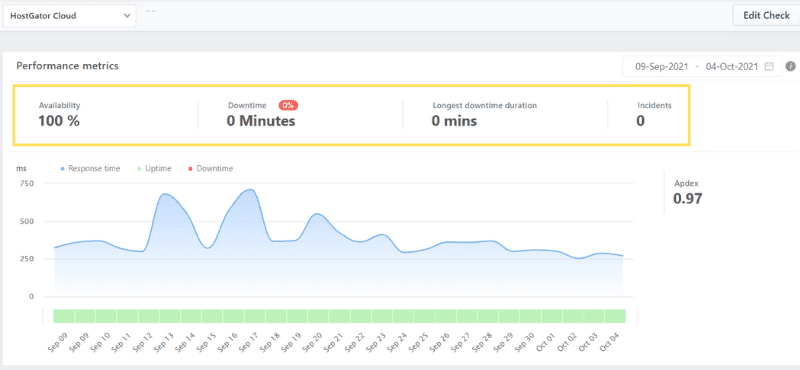
Task: Select the 09-Sep-2021 start date
Action: [x=661, y=66]
